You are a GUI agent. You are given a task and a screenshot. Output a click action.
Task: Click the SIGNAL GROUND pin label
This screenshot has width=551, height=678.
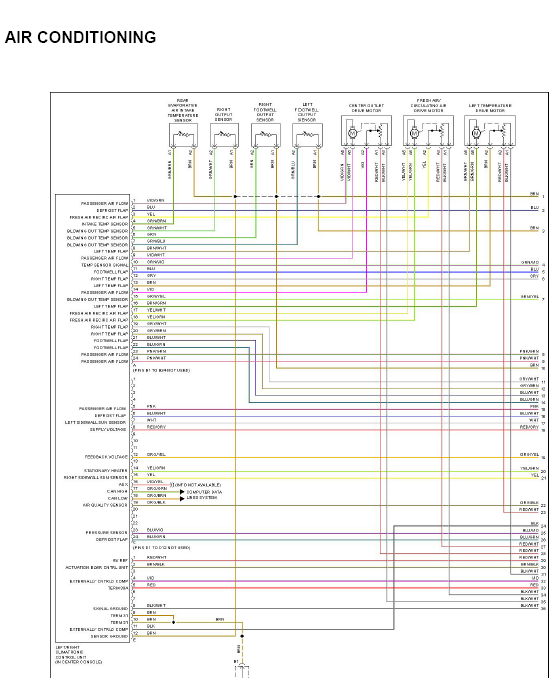[x=110, y=609]
